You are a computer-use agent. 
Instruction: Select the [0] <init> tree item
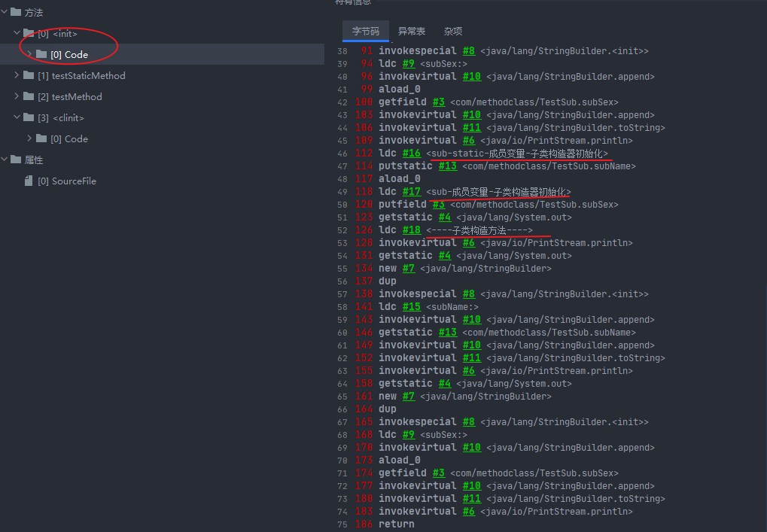coord(57,34)
